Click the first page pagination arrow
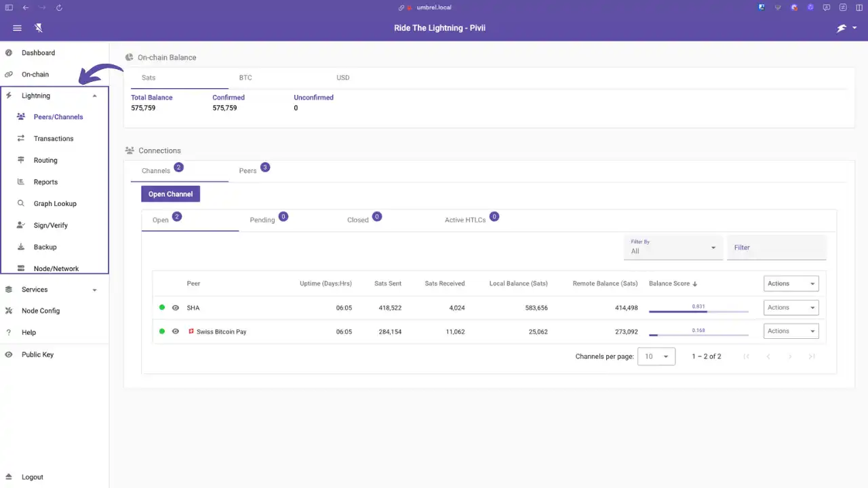This screenshot has width=868, height=488. pyautogui.click(x=747, y=357)
